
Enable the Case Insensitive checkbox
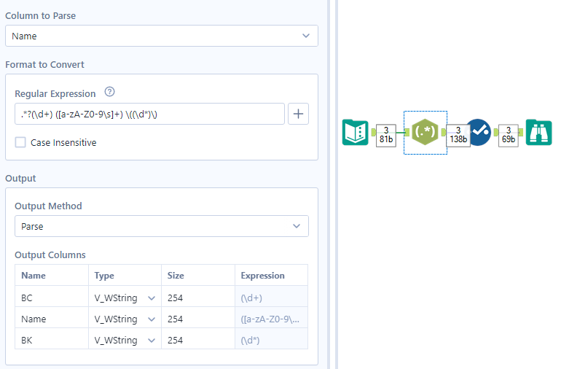20,143
